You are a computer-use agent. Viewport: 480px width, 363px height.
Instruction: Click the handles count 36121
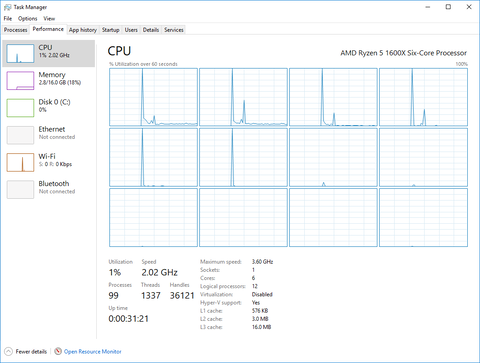click(182, 295)
